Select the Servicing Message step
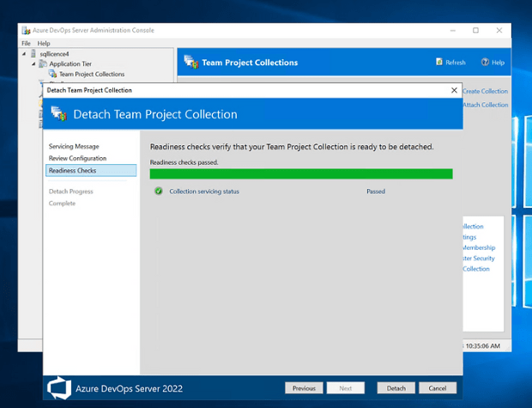The height and width of the screenshot is (408, 532). click(74, 146)
